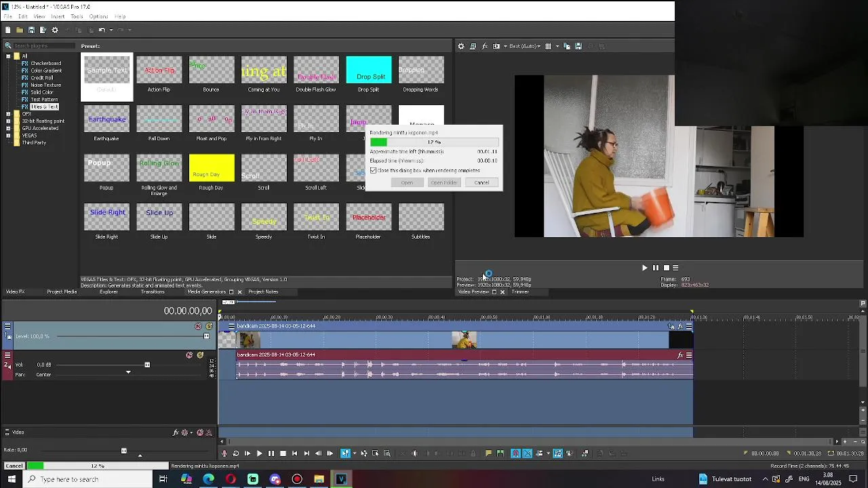
Task: Switch to the Transitions tab
Action: point(153,292)
